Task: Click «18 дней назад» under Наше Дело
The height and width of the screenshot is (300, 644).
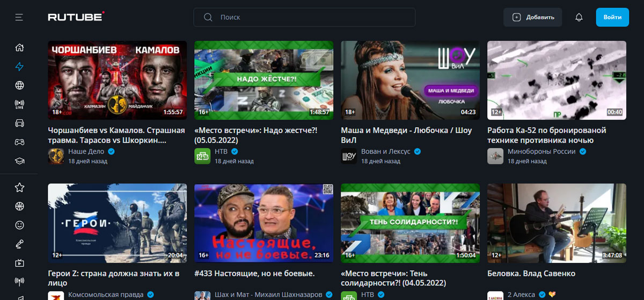Action: 87,161
